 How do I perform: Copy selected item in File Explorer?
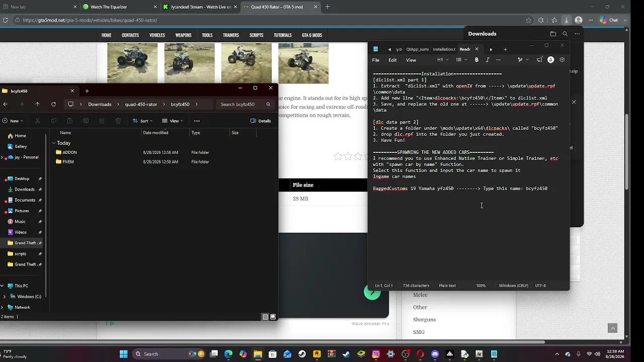(53, 121)
